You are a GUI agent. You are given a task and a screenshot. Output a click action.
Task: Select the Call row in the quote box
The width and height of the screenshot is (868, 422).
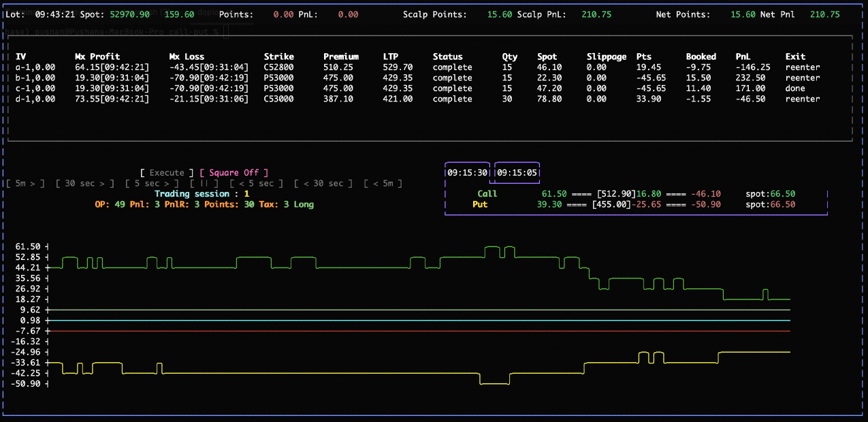(487, 194)
